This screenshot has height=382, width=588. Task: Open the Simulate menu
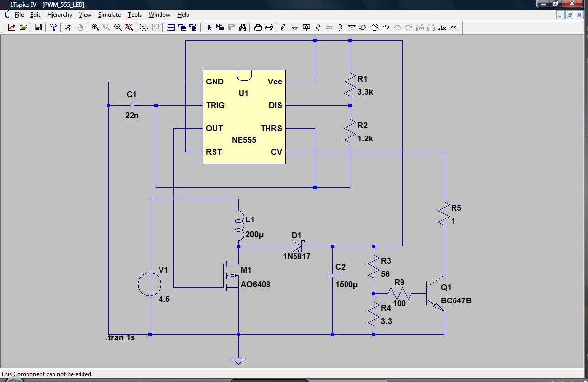click(x=109, y=15)
